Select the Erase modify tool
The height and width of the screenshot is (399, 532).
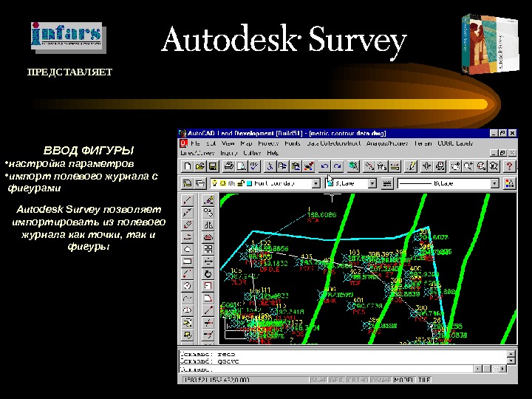pyautogui.click(x=208, y=200)
